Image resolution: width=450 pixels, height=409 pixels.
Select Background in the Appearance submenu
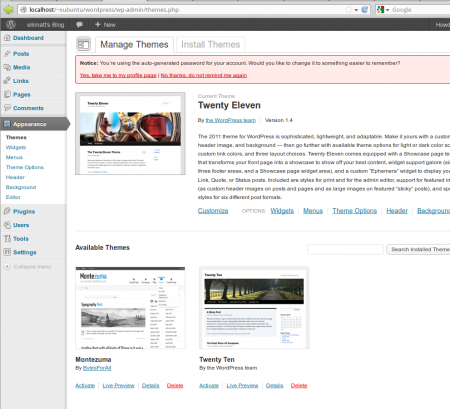[21, 187]
